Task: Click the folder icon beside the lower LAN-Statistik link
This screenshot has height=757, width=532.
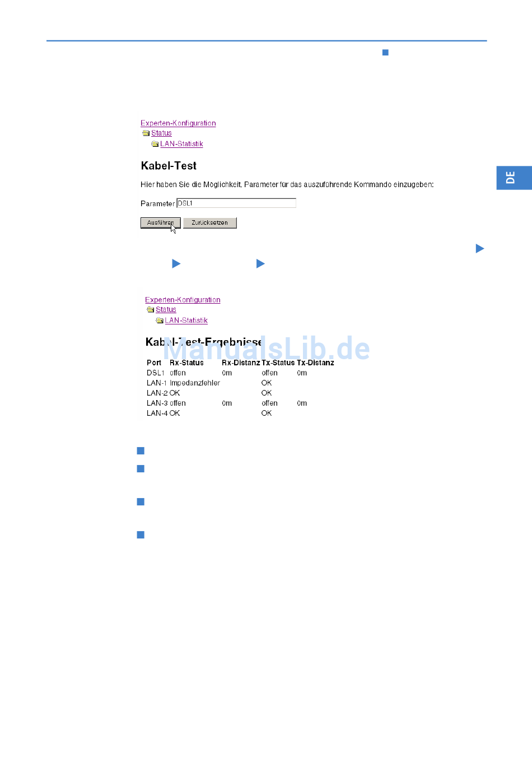Action: click(x=160, y=321)
